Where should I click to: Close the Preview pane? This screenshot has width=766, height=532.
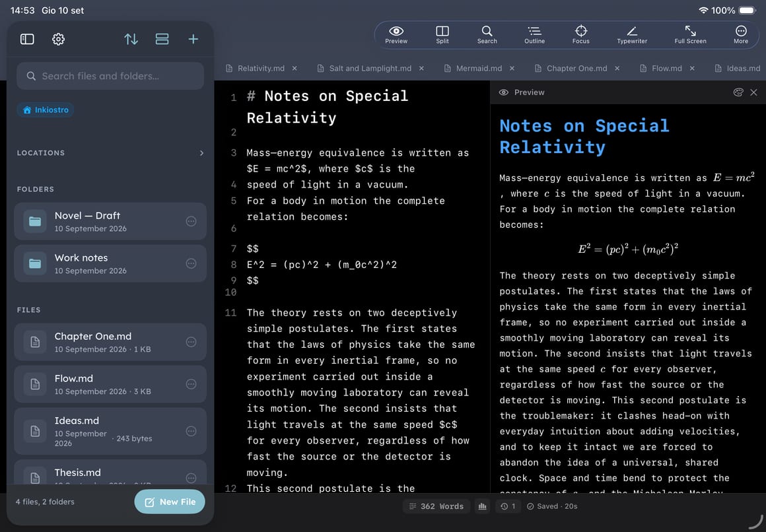[x=754, y=92]
